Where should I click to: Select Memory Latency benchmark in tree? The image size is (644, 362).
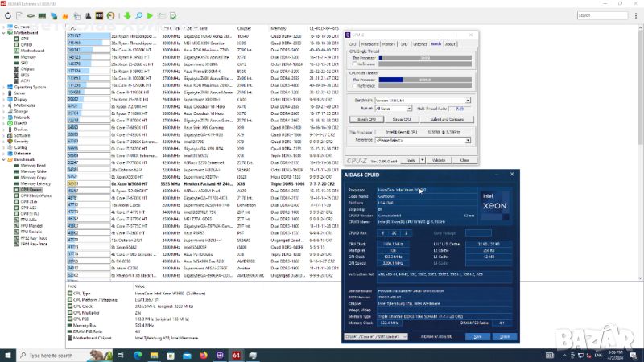35,183
